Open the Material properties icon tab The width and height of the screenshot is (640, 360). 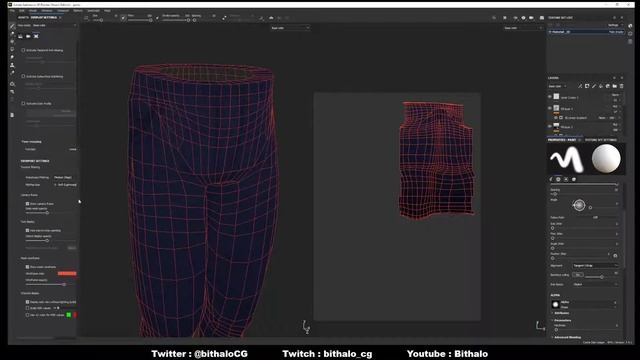pyautogui.click(x=574, y=179)
